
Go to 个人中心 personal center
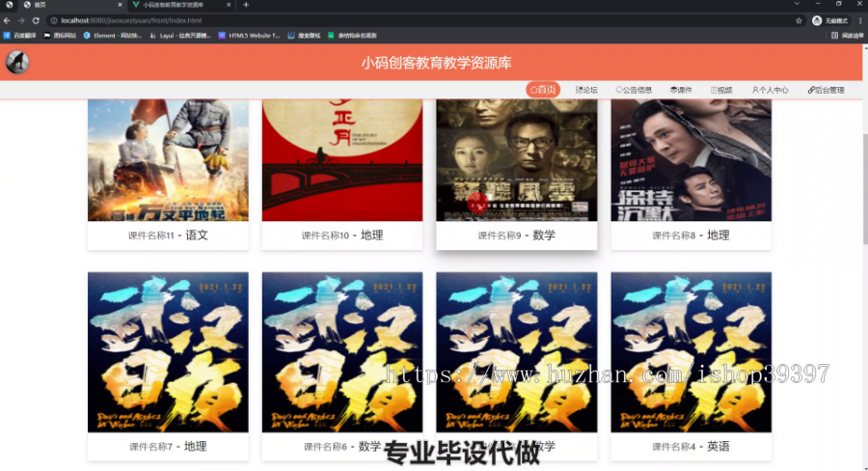point(770,90)
